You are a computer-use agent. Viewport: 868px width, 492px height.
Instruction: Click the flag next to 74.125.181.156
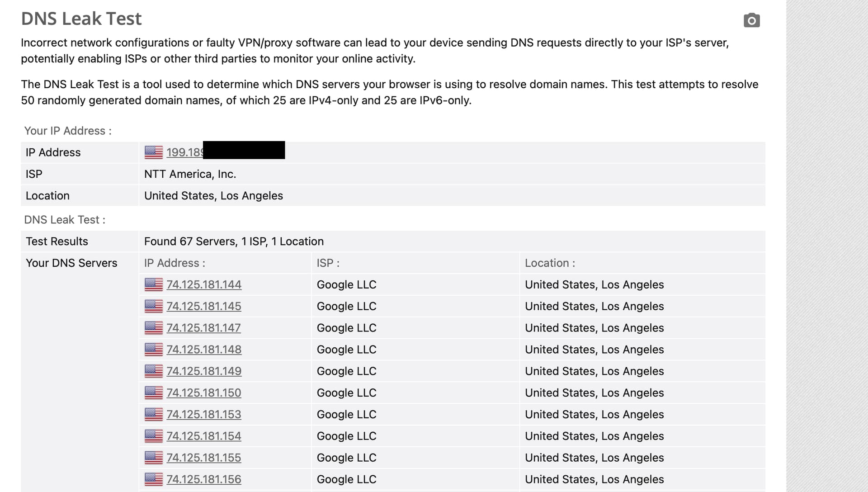154,479
